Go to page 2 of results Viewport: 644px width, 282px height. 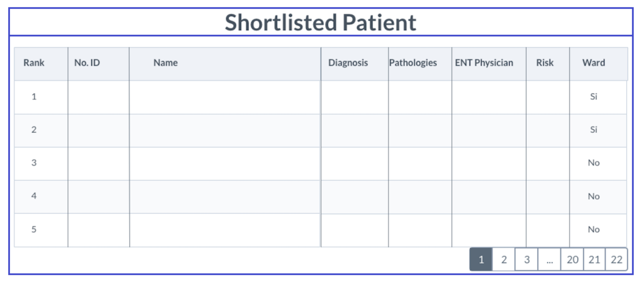pos(504,259)
